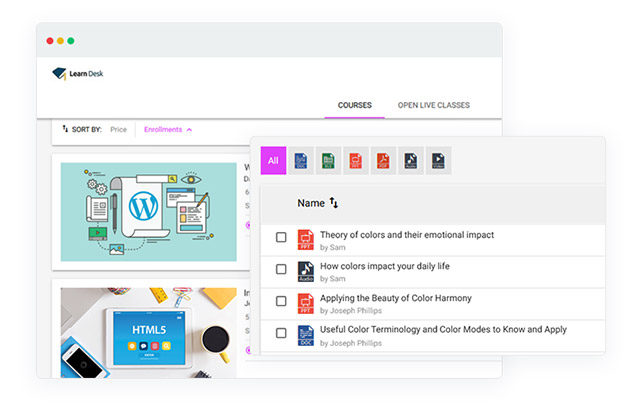Check the box for Applying the Beauty file

pyautogui.click(x=281, y=301)
